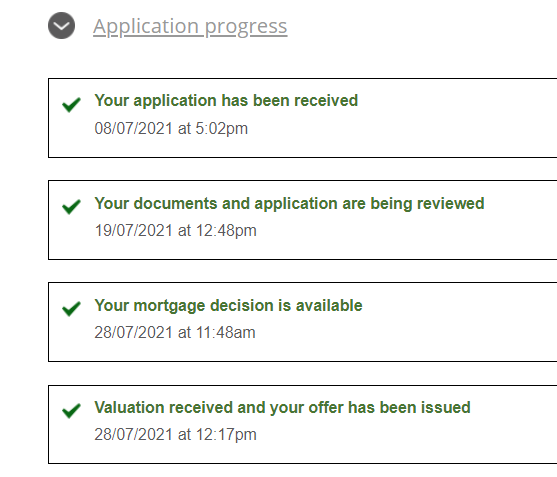Click inside the valuation offer issued box
The image size is (557, 477).
pyautogui.click(x=303, y=424)
